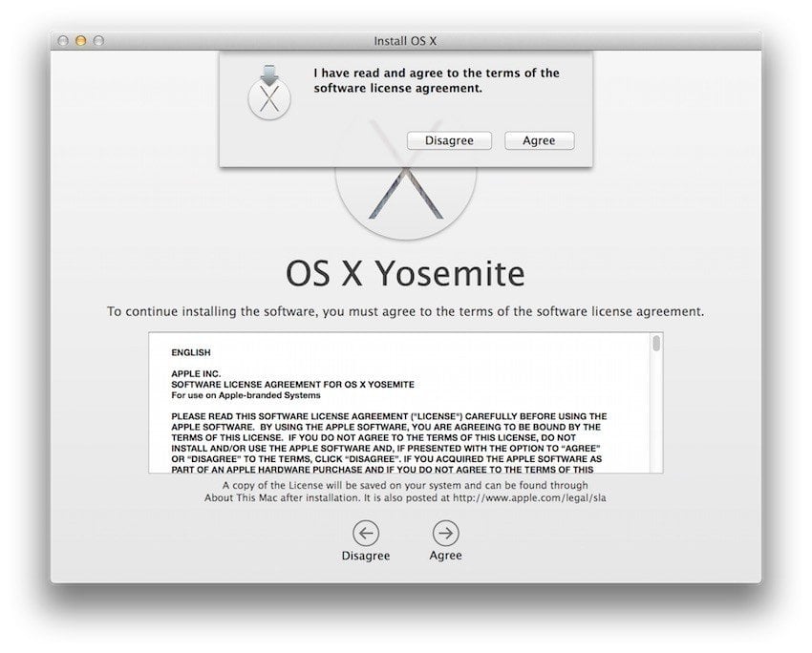This screenshot has width=812, height=653.
Task: Click the license text scrollbar thumb
Action: pyautogui.click(x=656, y=343)
